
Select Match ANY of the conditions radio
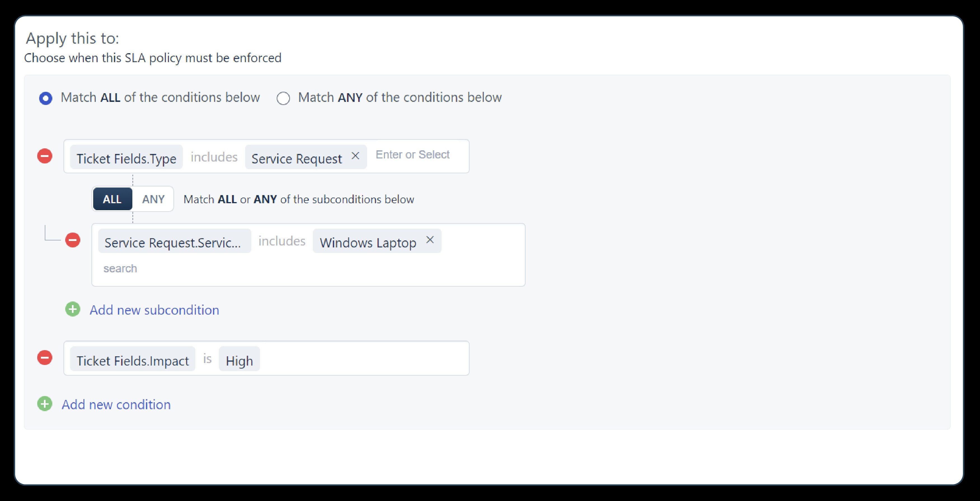pyautogui.click(x=283, y=98)
